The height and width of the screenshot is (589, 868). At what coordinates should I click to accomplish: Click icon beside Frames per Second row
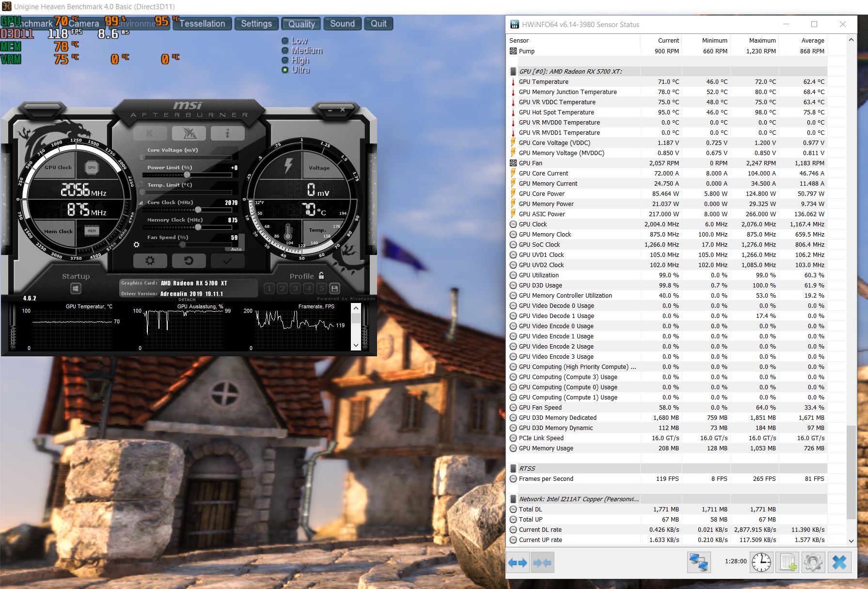513,478
